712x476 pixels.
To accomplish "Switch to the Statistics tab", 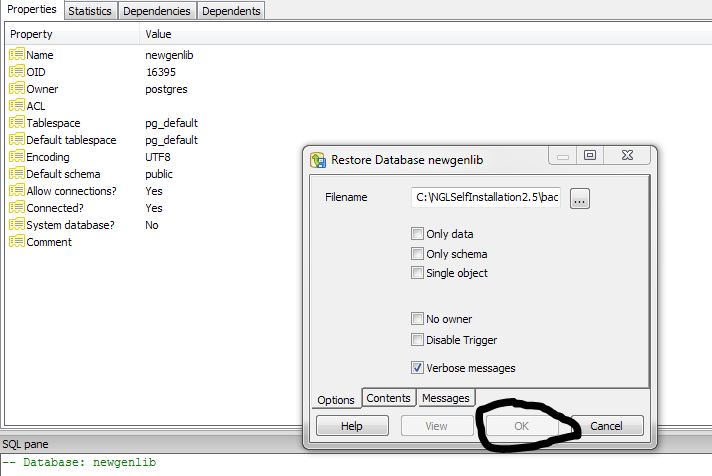I will (90, 11).
